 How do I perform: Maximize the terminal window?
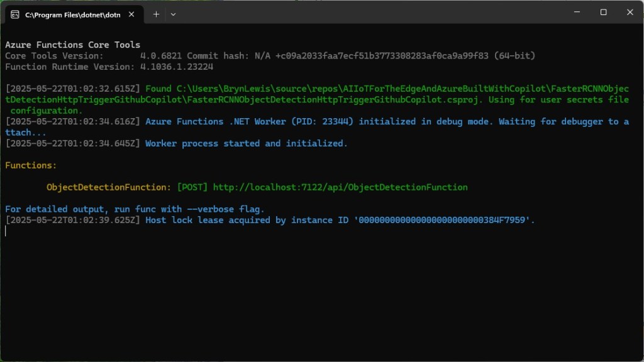tap(603, 12)
